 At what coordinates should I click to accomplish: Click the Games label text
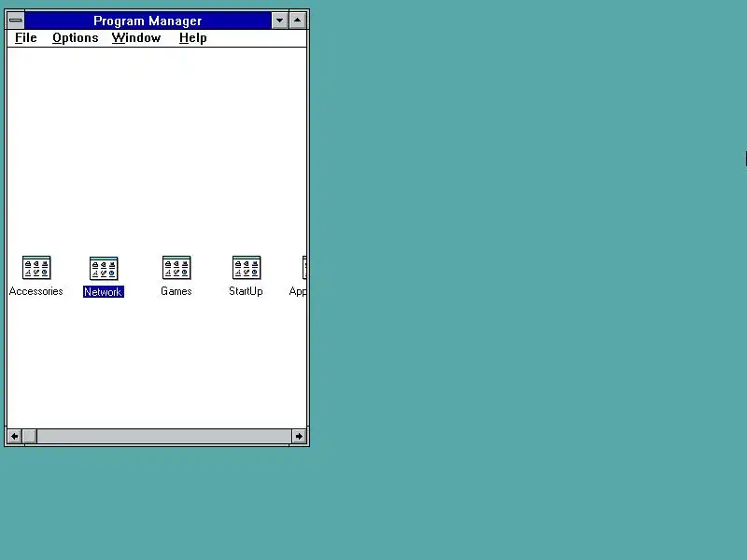[176, 291]
